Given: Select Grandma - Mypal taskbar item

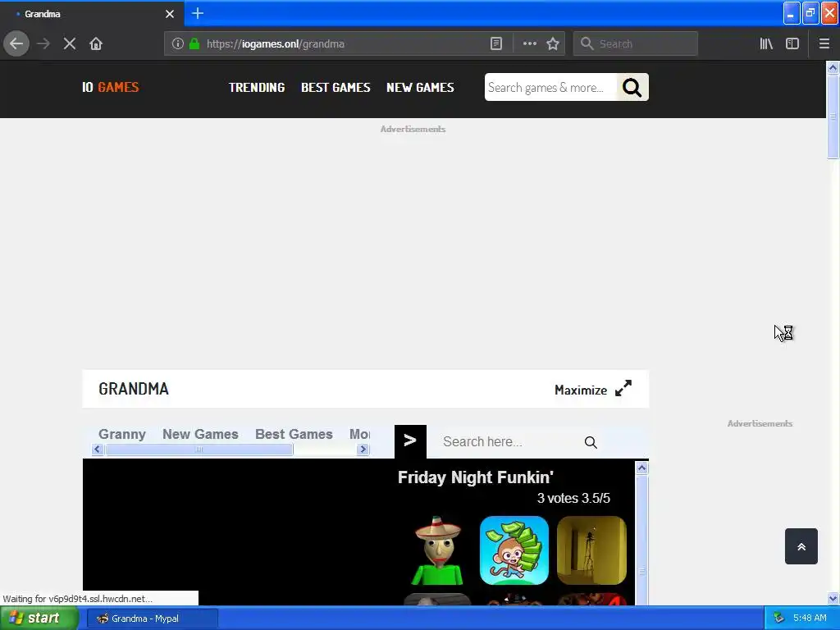Looking at the screenshot, I should [152, 619].
